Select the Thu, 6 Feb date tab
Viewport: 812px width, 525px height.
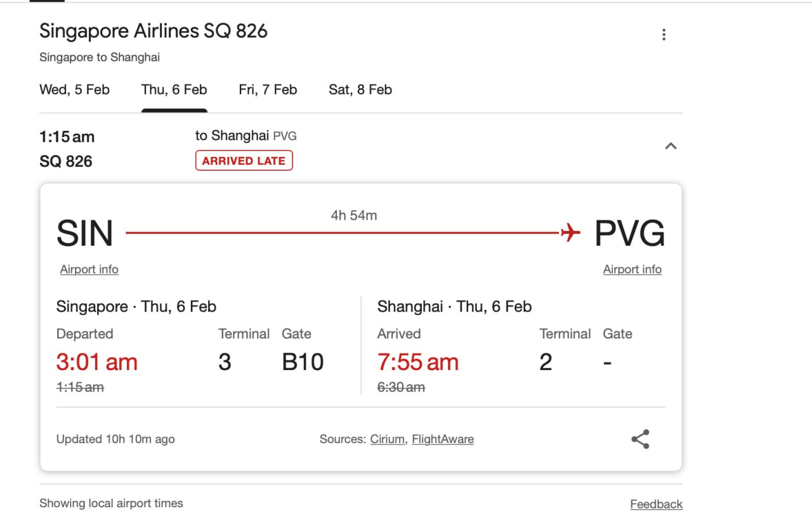point(174,90)
